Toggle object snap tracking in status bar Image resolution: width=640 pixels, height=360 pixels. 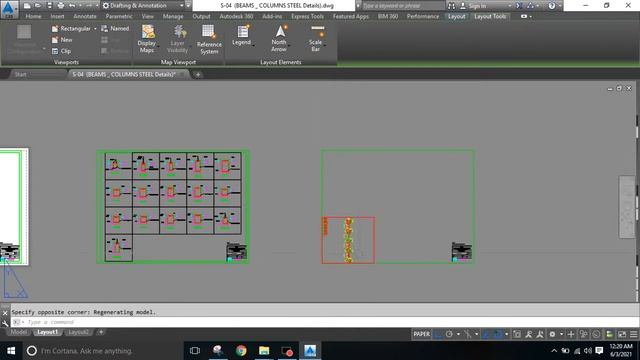[486, 334]
